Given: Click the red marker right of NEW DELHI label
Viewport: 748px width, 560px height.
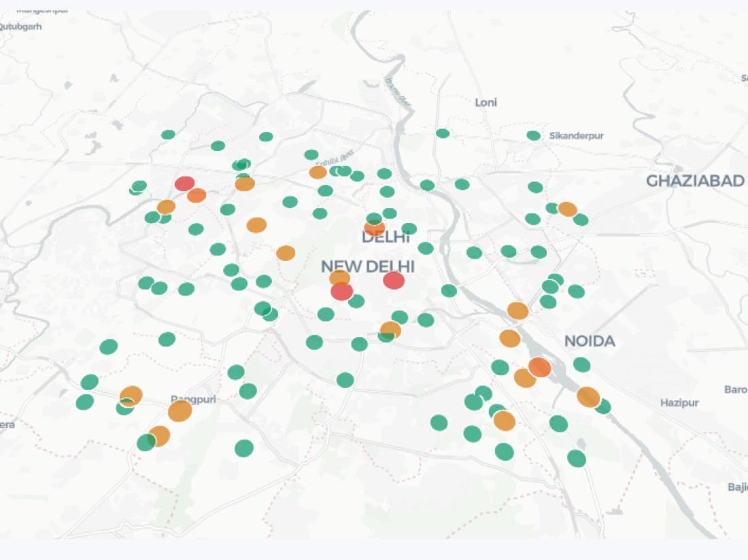Looking at the screenshot, I should pos(394,281).
